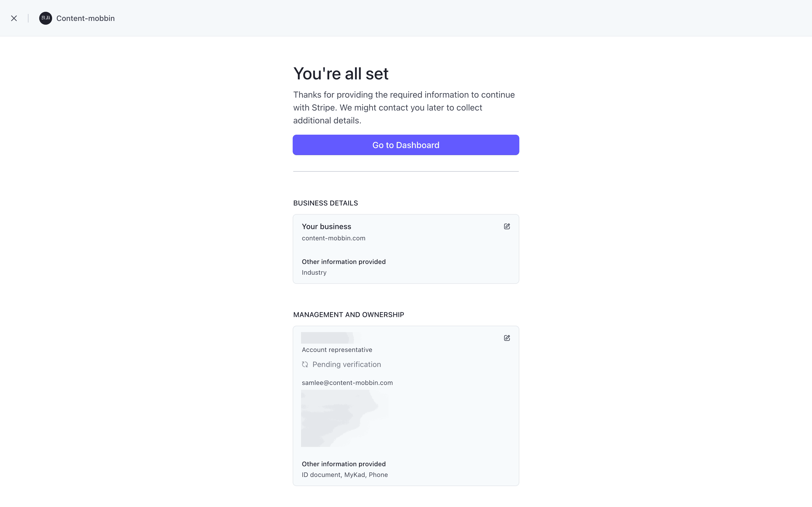The image size is (812, 507).
Task: Click the Stripe thank-you description paragraph
Action: pos(404,108)
